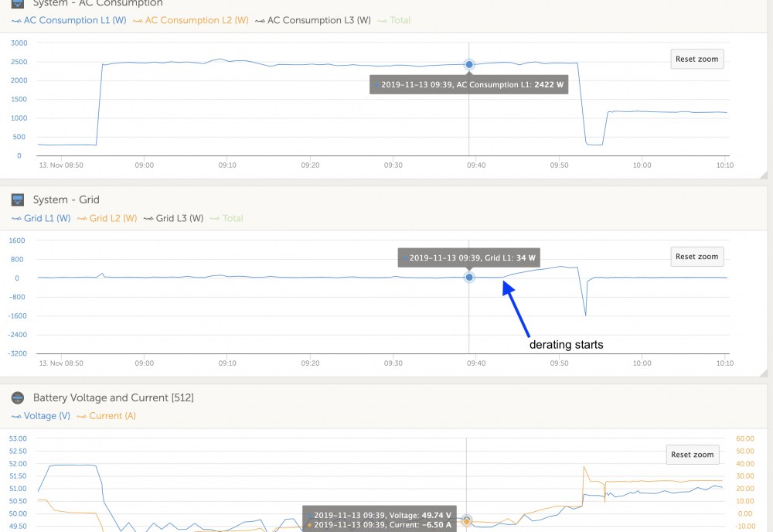Click the Grid L1 34 W data point
This screenshot has height=532, width=773.
coord(469,278)
